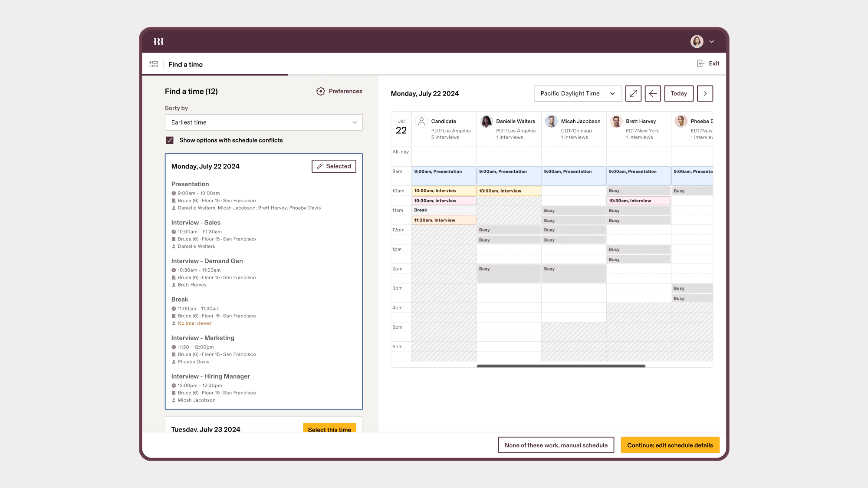The height and width of the screenshot is (488, 868).
Task: Click the calendar horizontal scrollbar
Action: coord(561,366)
